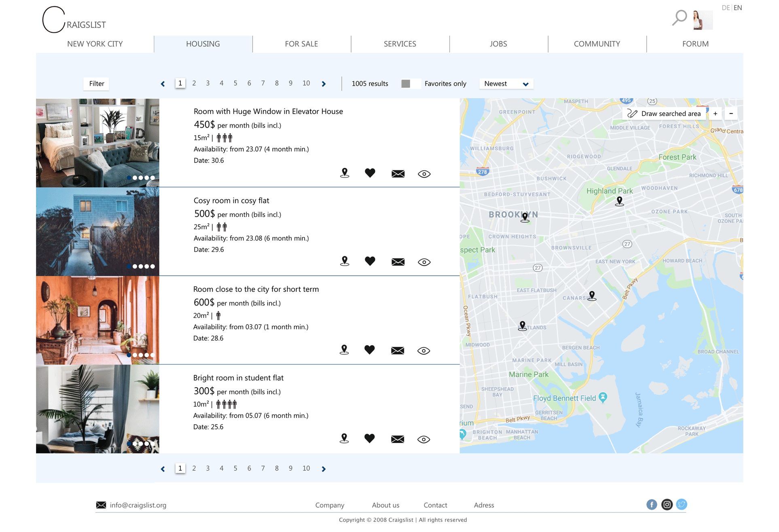Go to page 5 in bottom pagination
Screen dimensions: 779x532
[235, 468]
